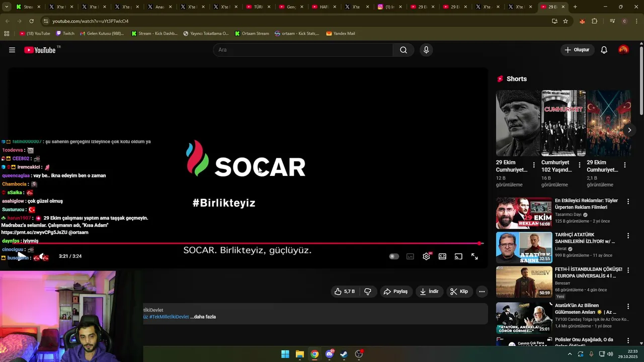Click the İndir download button
The image size is (644, 362).
(429, 292)
